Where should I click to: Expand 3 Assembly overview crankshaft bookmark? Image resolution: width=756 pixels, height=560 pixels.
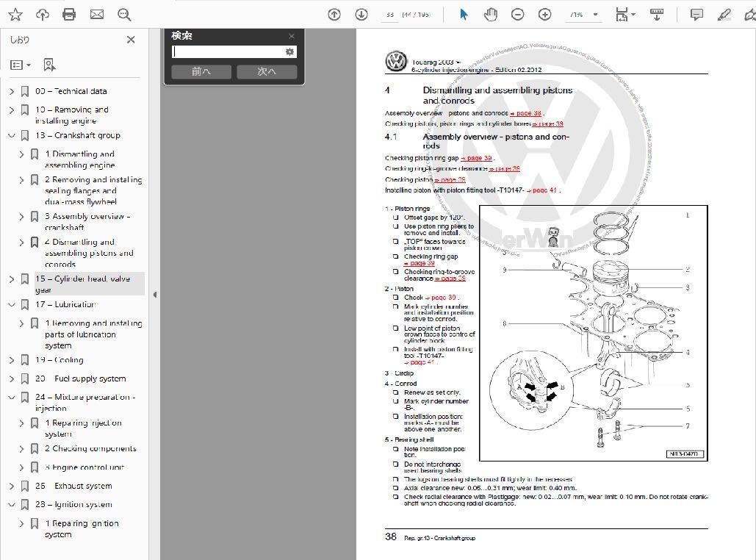click(x=21, y=217)
